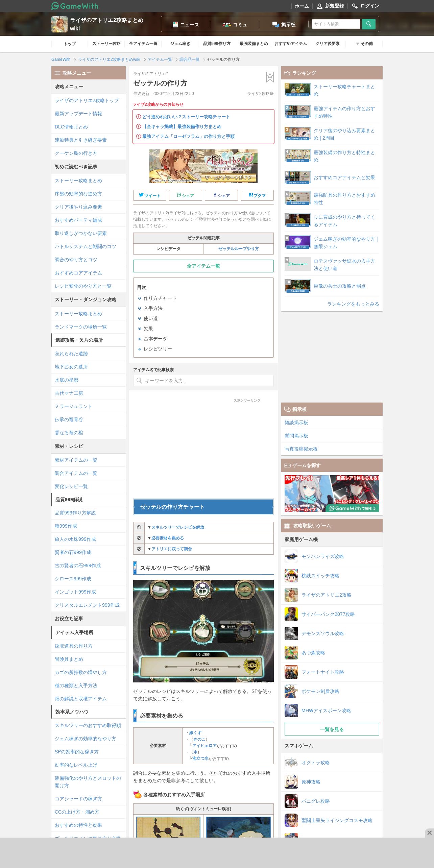Open the 質問掲示板 link
Image resolution: width=434 pixels, height=868 pixels.
[296, 436]
